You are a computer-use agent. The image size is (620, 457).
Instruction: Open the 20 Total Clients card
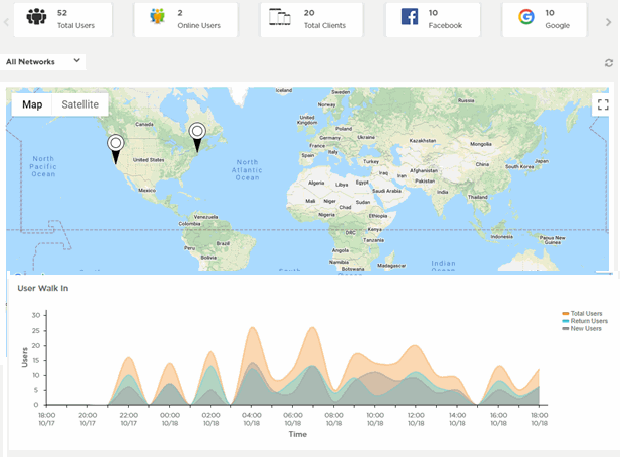312,20
